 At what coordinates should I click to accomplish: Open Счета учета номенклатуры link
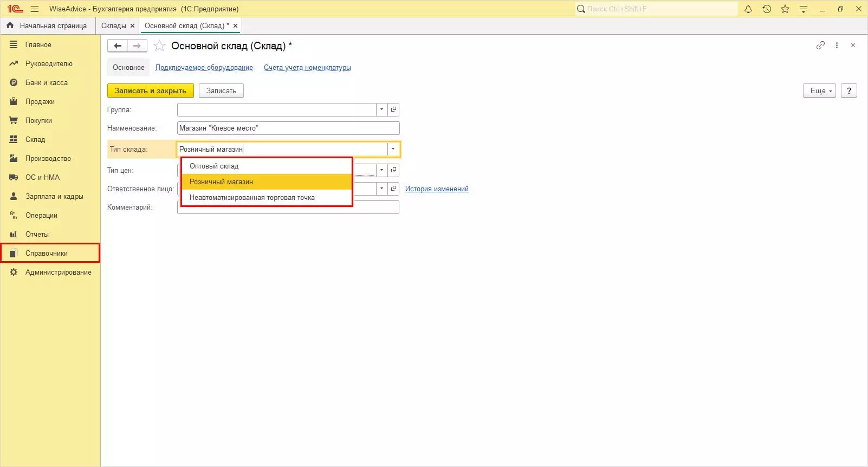click(x=307, y=68)
